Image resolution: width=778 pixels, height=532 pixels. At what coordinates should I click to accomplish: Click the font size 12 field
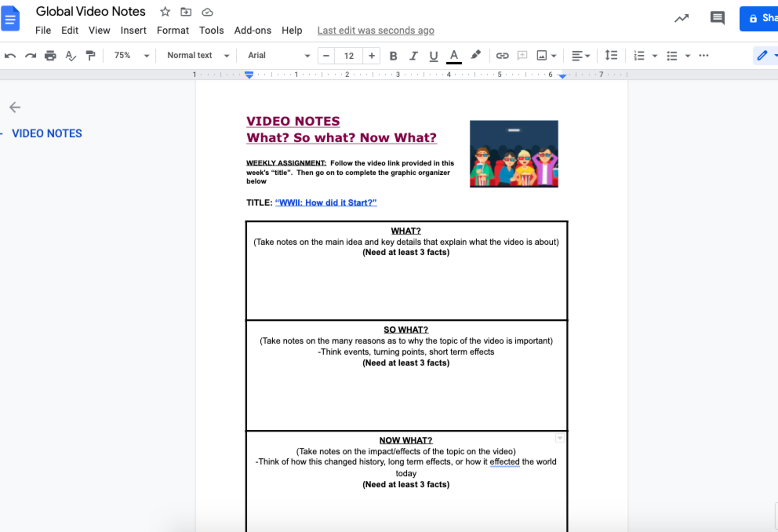pyautogui.click(x=349, y=56)
